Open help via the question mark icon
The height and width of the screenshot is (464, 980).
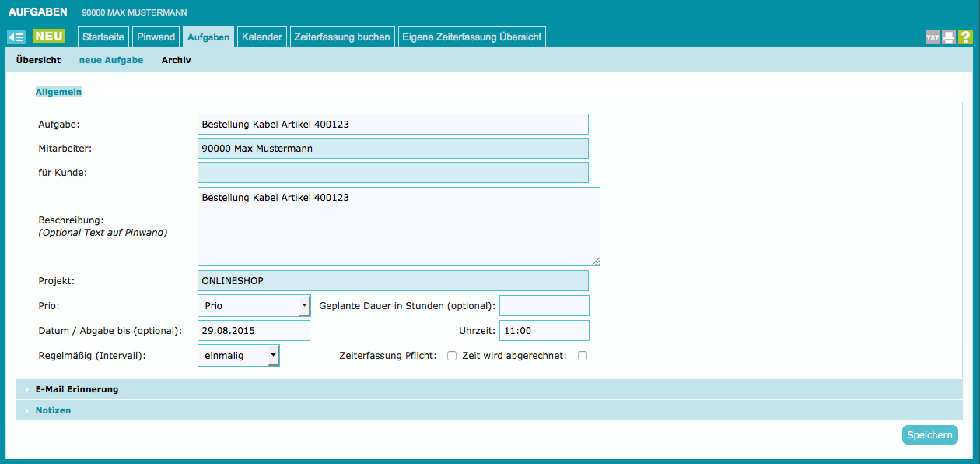pos(965,37)
